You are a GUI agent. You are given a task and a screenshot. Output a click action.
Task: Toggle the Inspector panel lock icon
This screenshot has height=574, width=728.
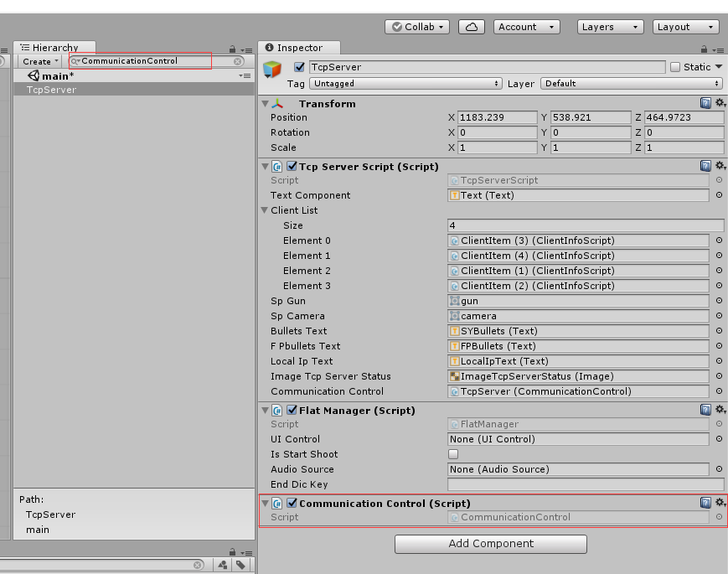tap(704, 49)
